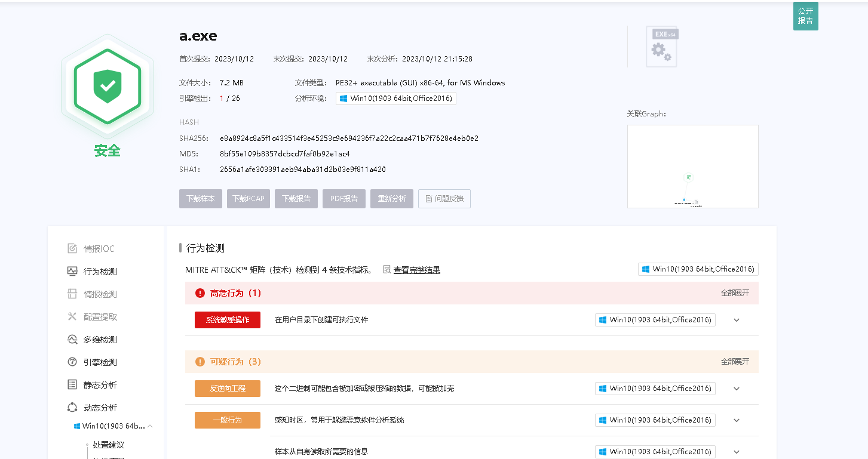Click the red 系统敏感操作 tag
The width and height of the screenshot is (868, 459).
(228, 320)
